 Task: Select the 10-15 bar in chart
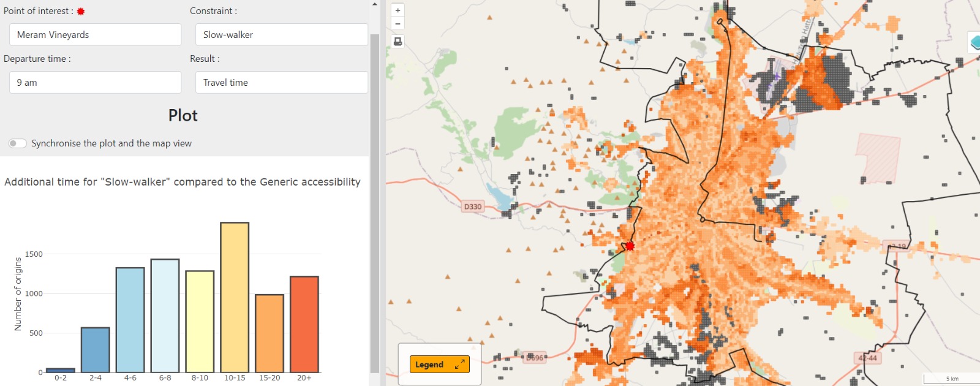235,298
